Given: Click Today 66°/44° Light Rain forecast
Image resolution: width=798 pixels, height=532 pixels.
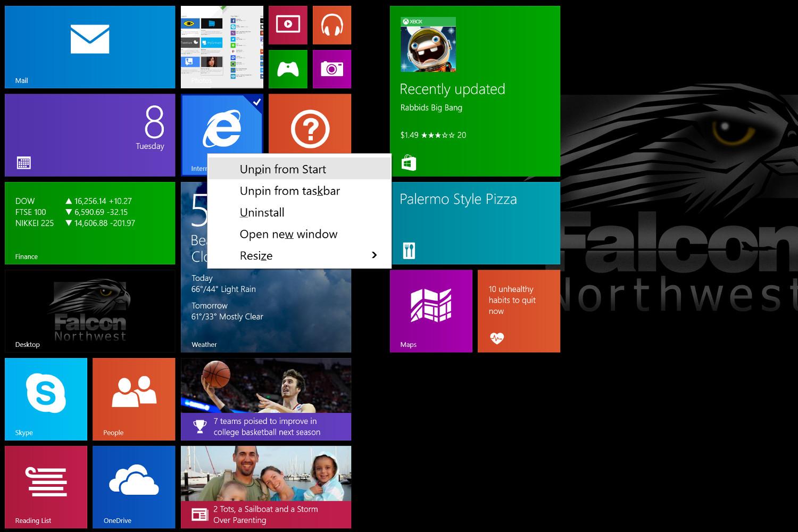Looking at the screenshot, I should point(223,284).
